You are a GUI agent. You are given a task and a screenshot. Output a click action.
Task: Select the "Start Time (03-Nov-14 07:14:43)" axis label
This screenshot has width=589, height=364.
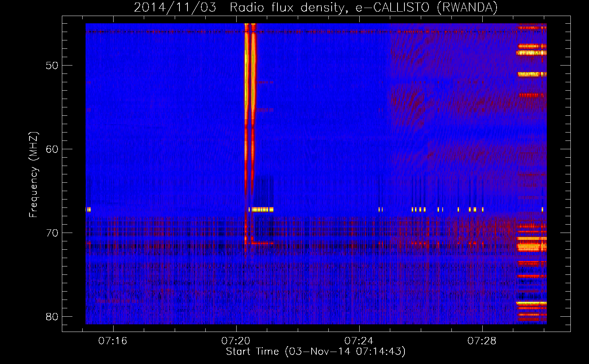coord(316,352)
